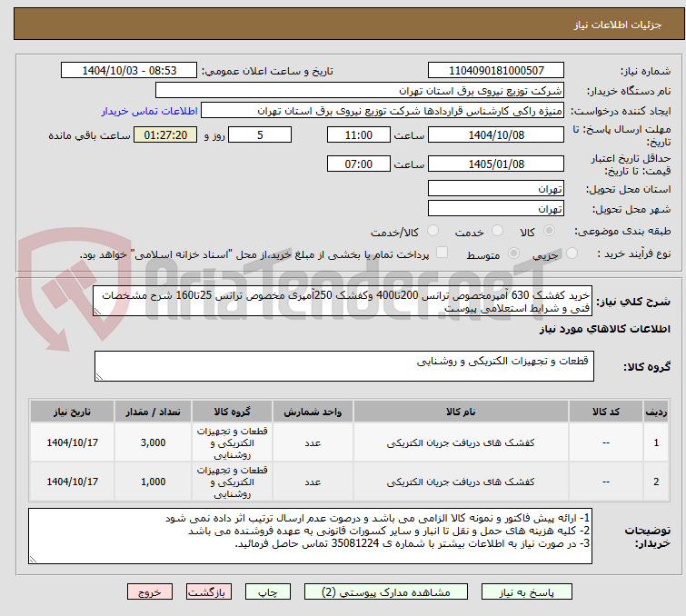Click the delivery province field تهران
686x616 pixels.
(496, 189)
